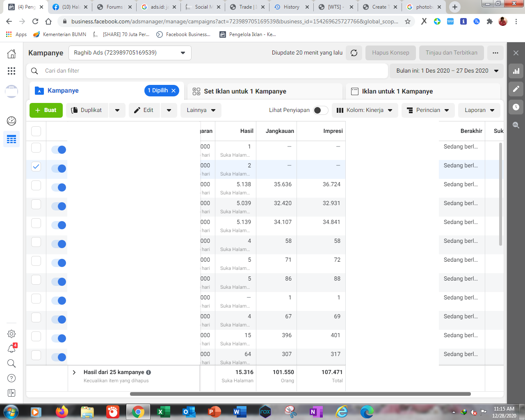525x420 pixels.
Task: Open the dropdown arrow next to Duplikat
Action: (117, 110)
